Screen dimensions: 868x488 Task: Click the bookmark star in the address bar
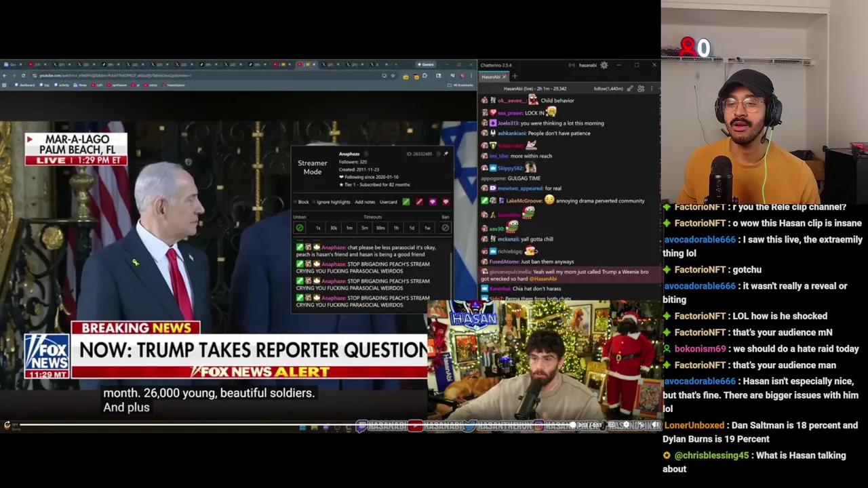393,75
